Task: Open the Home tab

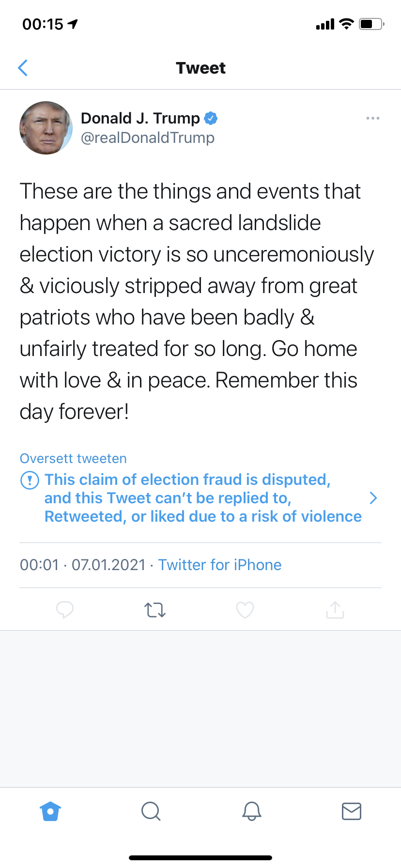Action: (x=50, y=811)
